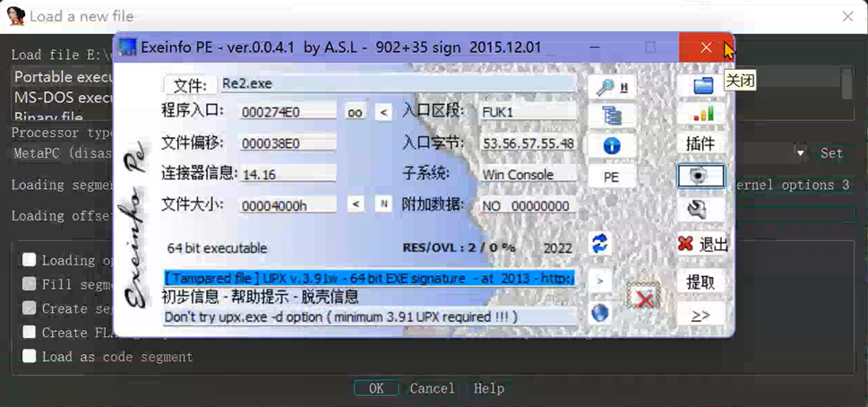Screen dimensions: 868x407
Task: Click the entry point value 000274E0
Action: tap(288, 112)
